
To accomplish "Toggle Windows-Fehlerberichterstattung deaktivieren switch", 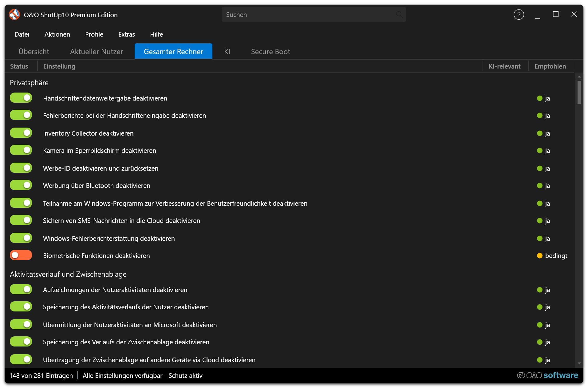I will click(21, 238).
